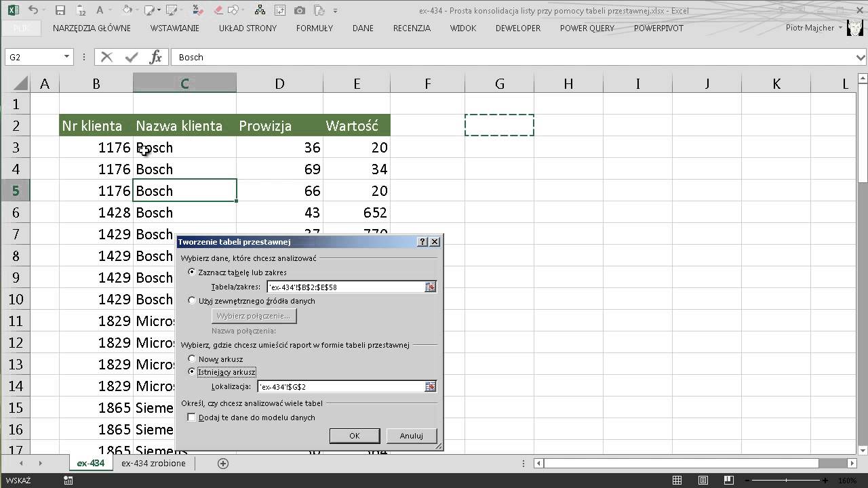The width and height of the screenshot is (868, 488).
Task: Click the fill color paint bucket icon
Action: [x=128, y=10]
